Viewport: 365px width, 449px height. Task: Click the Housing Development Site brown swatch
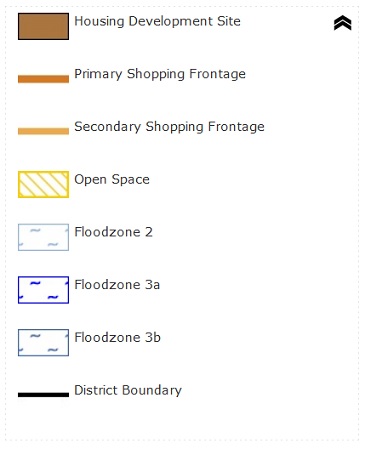(43, 26)
